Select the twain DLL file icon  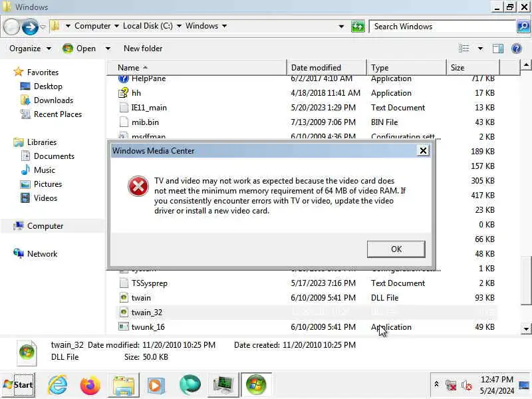(124, 297)
